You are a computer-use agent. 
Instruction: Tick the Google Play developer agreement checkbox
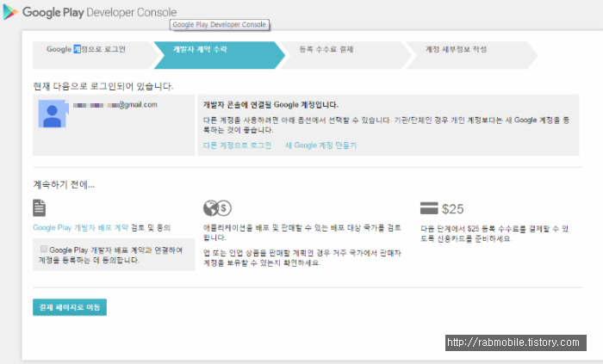click(x=44, y=250)
